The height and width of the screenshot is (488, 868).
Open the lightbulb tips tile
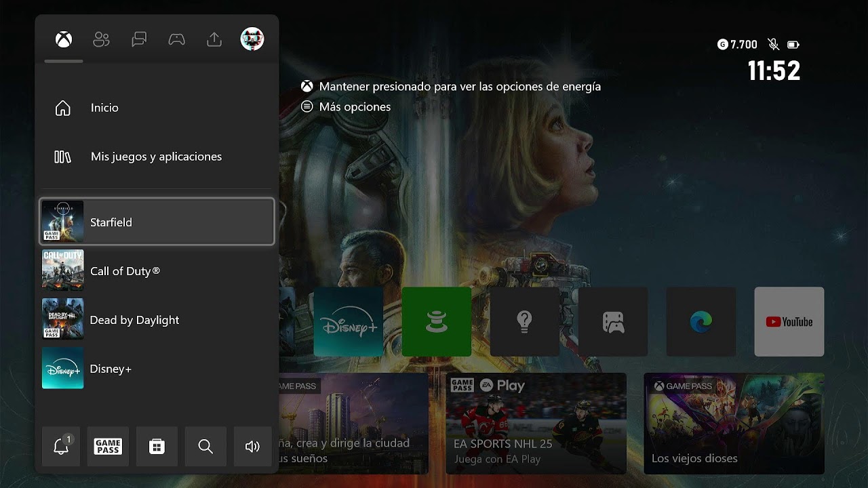(525, 322)
